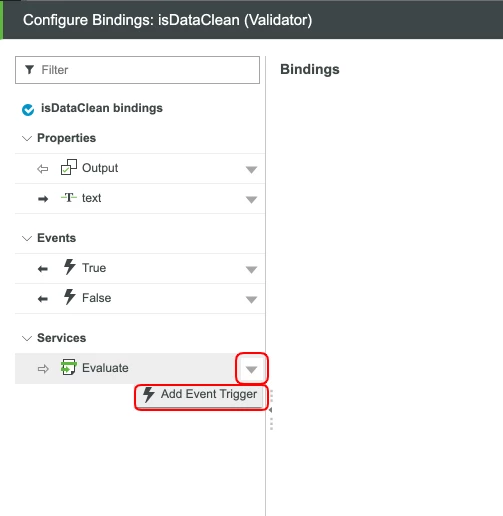Open the Output property dropdown arrow
Viewport: 503px width, 516px height.
tap(251, 170)
